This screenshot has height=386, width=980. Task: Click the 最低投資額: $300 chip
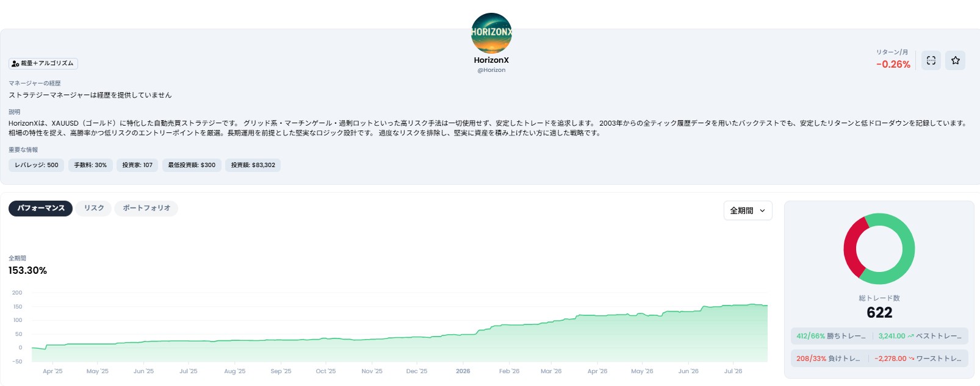[192, 165]
